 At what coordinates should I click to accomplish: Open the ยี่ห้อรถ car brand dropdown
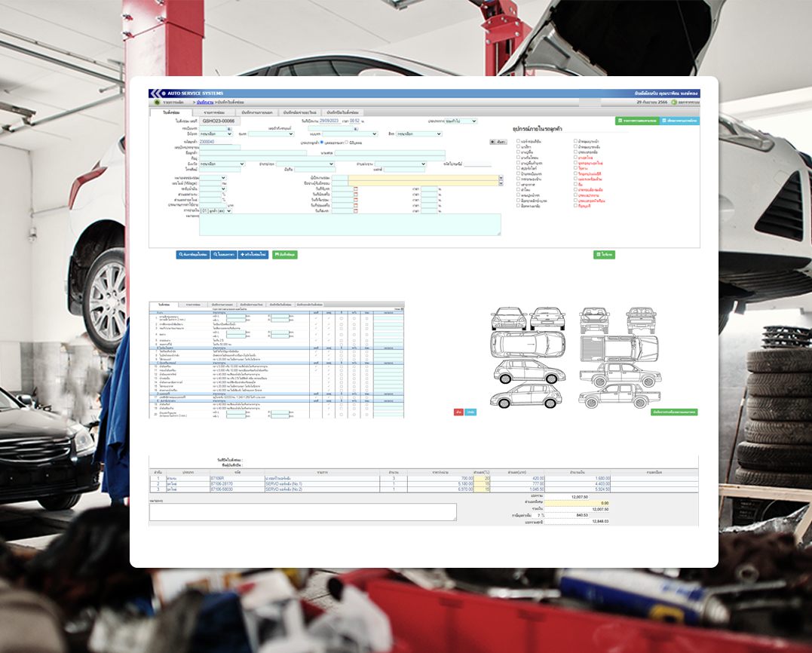[216, 134]
